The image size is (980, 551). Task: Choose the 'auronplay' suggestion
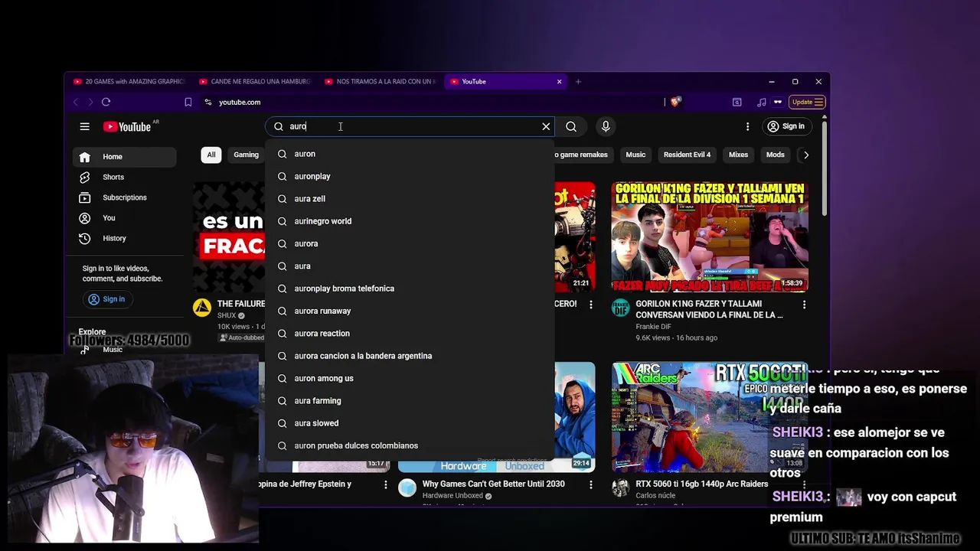[x=410, y=176]
